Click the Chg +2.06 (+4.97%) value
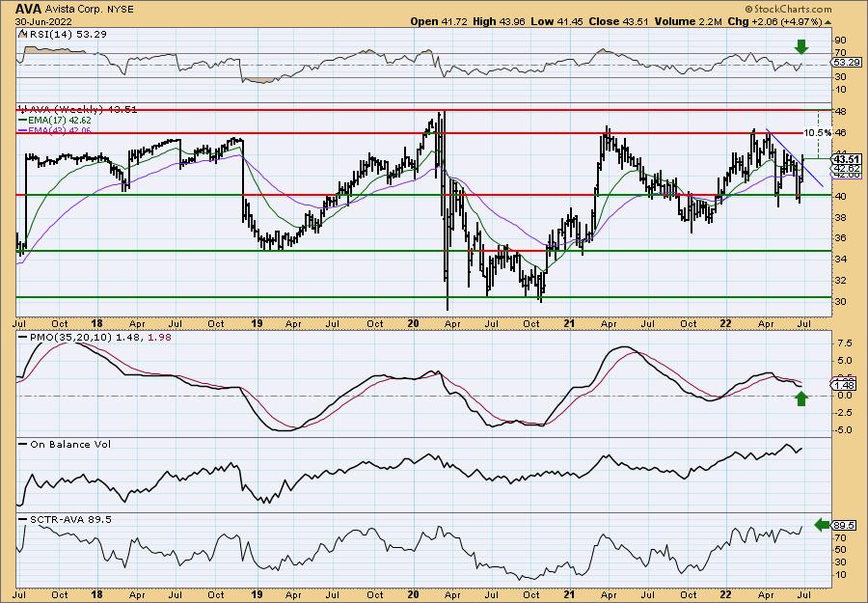Screen dimensions: 868x603 (775, 21)
